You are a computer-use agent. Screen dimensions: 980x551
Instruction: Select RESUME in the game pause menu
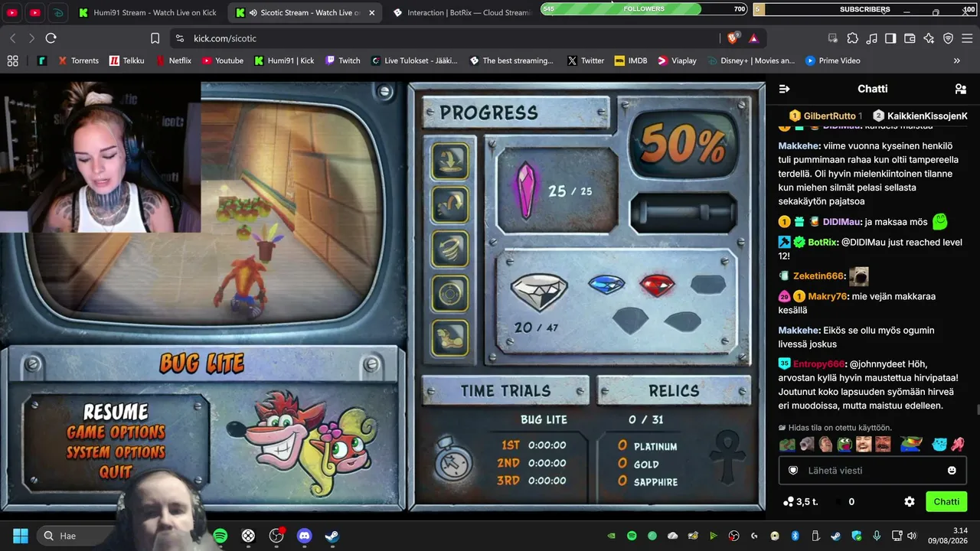pyautogui.click(x=116, y=412)
